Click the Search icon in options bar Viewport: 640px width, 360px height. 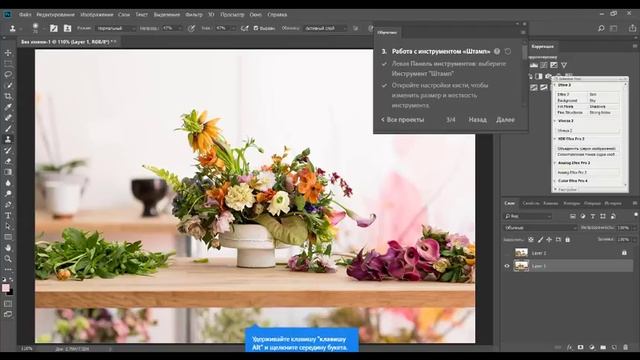click(x=601, y=28)
